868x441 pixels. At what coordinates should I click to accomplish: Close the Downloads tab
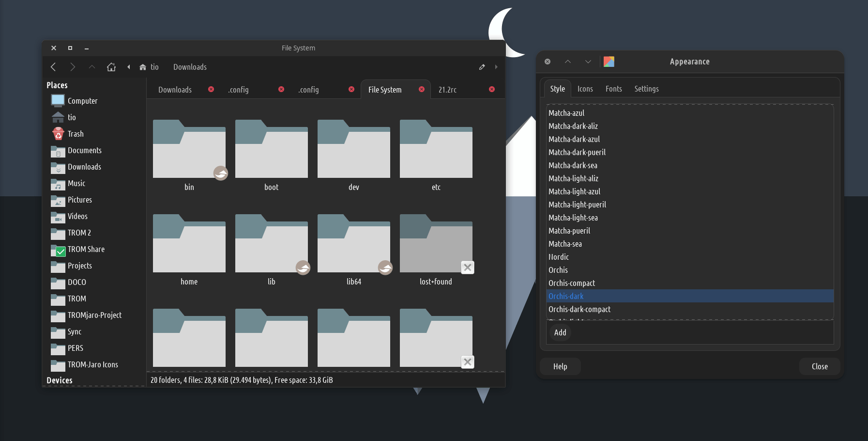(211, 89)
